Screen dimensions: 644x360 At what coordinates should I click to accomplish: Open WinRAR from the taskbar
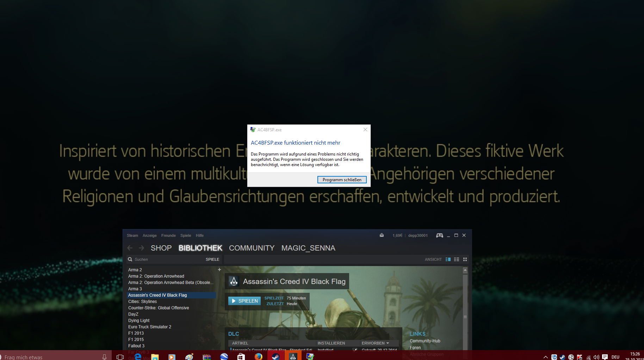[x=206, y=357]
